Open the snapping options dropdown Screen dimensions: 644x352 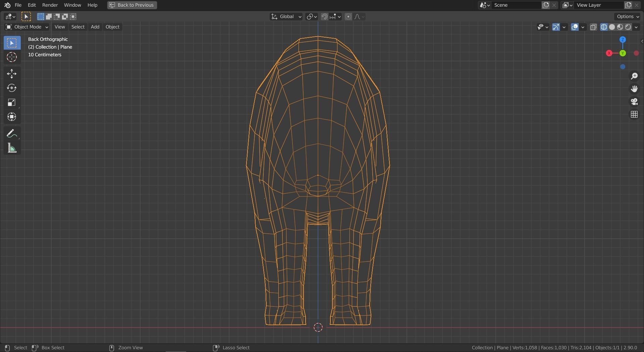click(x=335, y=16)
